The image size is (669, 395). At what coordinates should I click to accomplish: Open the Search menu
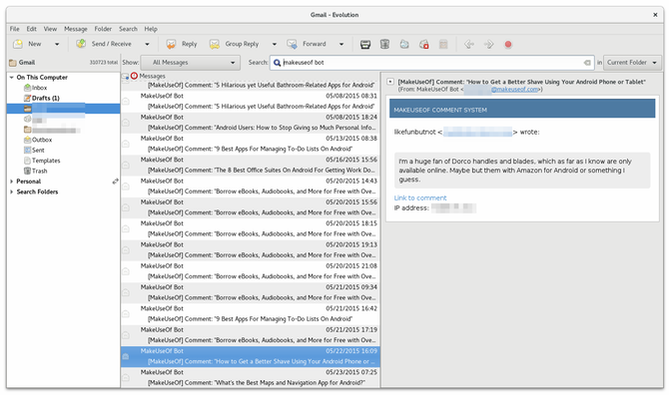[x=128, y=29]
